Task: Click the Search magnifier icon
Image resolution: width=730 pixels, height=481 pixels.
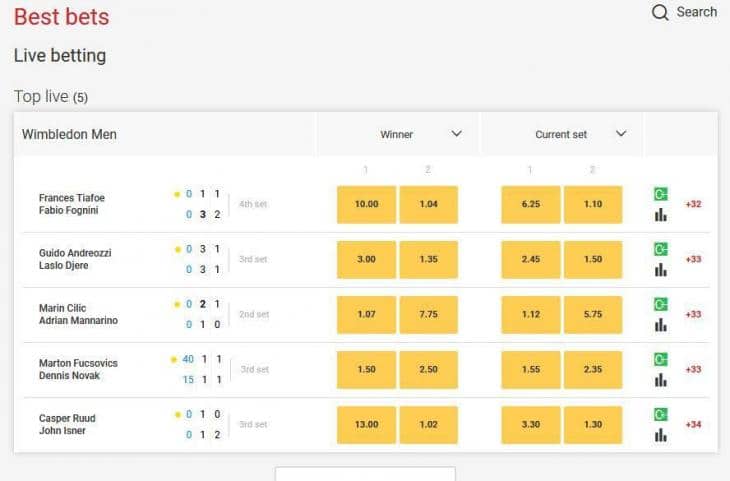Action: click(660, 13)
